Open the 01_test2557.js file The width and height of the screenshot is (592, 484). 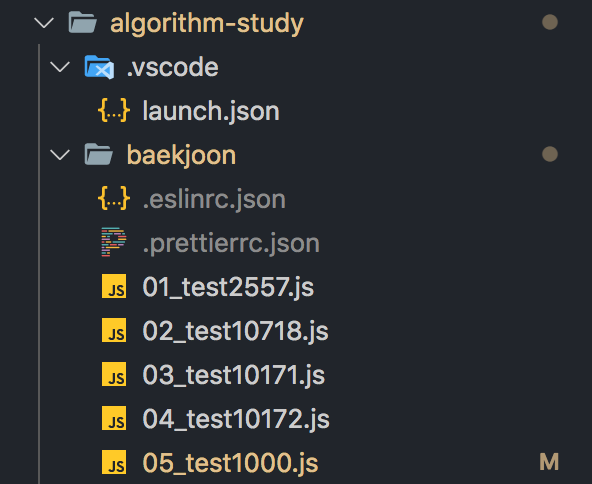pyautogui.click(x=228, y=287)
